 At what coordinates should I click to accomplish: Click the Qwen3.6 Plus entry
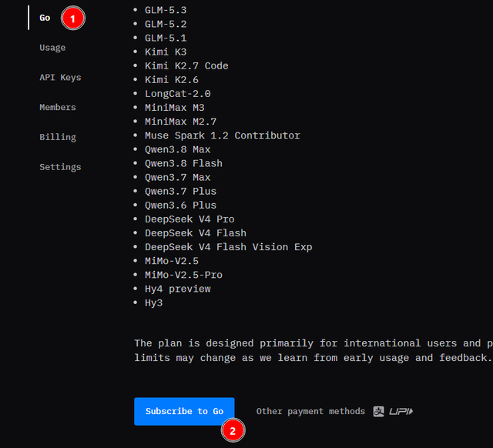click(x=180, y=206)
